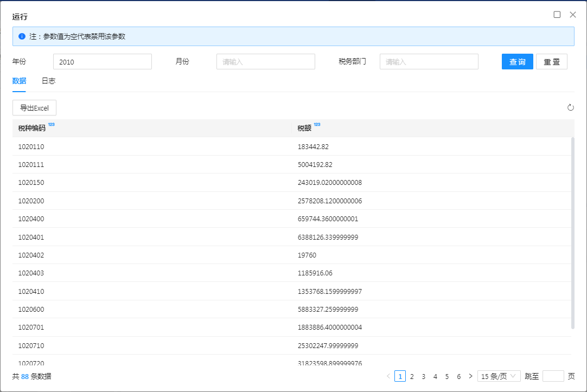Focus the 月份 input field
The height and width of the screenshot is (392, 587).
pyautogui.click(x=265, y=62)
